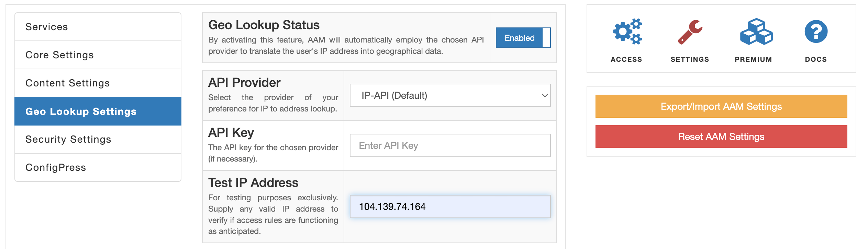868x249 pixels.
Task: Click the PREMIUM label text
Action: click(x=753, y=59)
